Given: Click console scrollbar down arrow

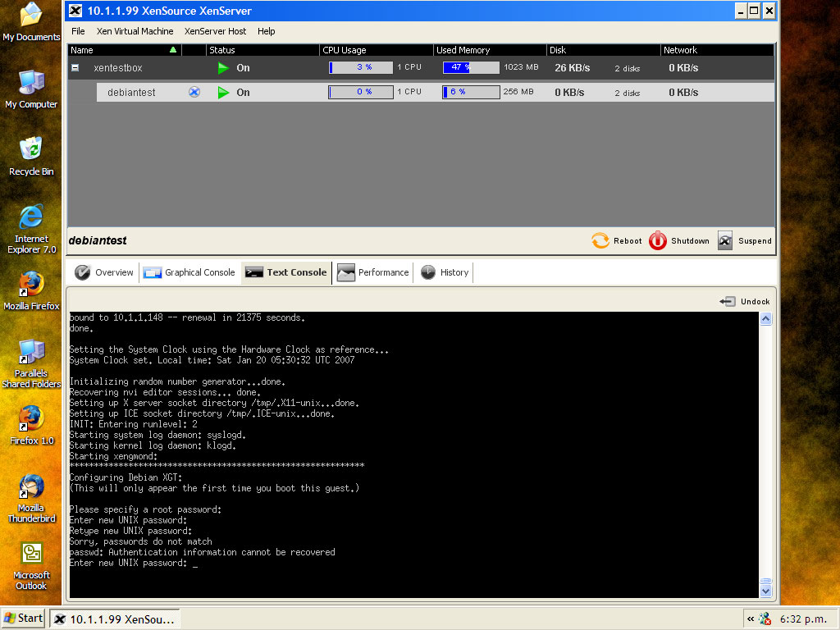Looking at the screenshot, I should coord(765,591).
